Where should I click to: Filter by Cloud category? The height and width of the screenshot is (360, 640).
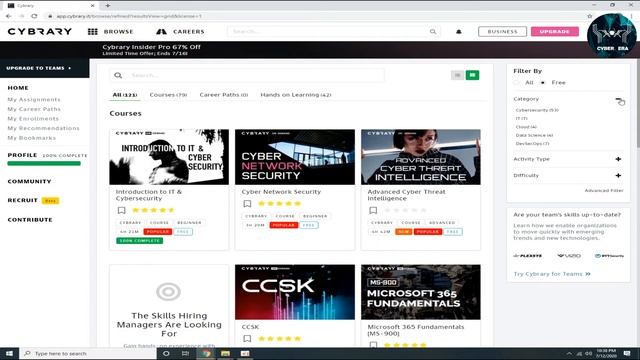(x=526, y=127)
